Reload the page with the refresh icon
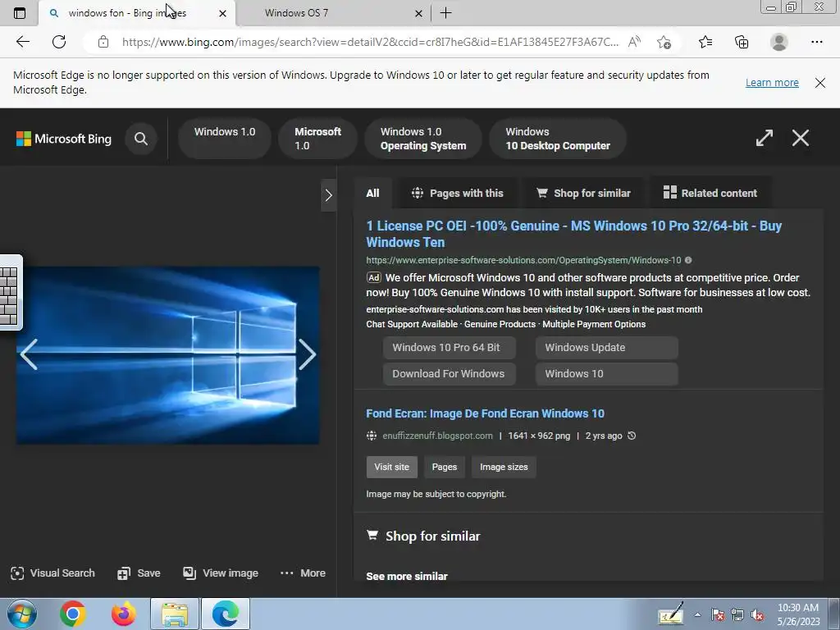Viewport: 840px width, 630px height. click(59, 42)
